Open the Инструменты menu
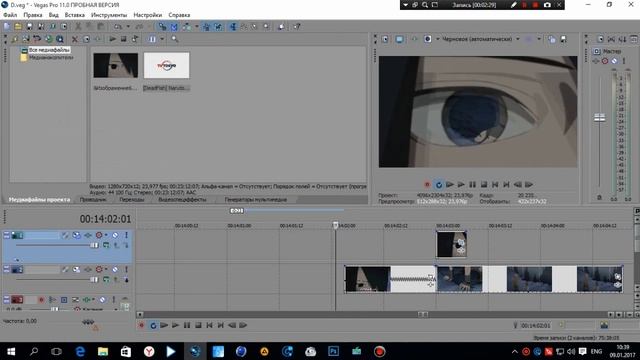This screenshot has width=640, height=360. 109,15
